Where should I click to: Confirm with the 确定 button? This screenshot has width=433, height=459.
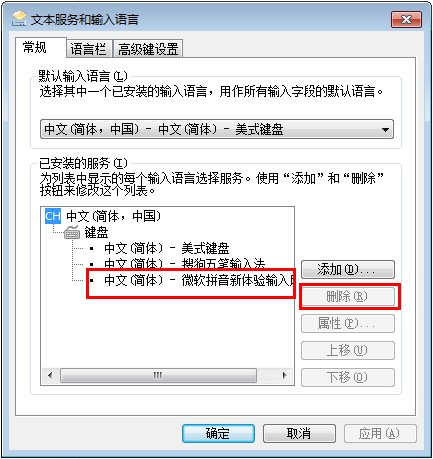click(x=218, y=433)
